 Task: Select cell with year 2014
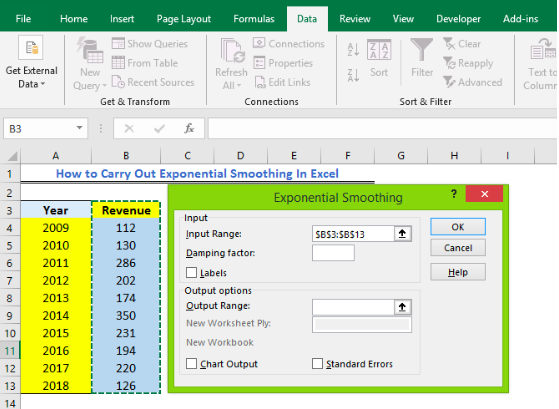(56, 316)
